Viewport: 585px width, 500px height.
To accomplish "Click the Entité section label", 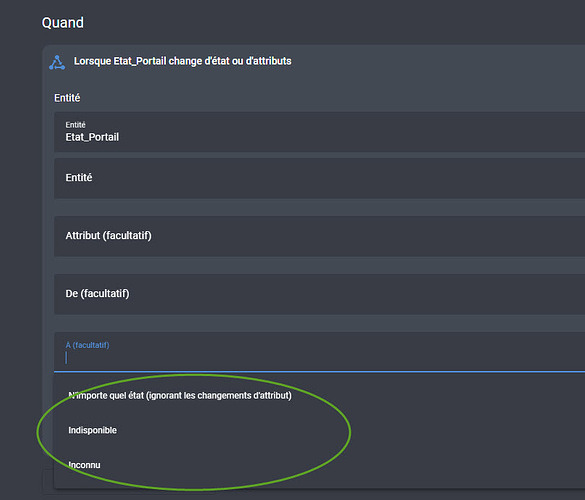I will coord(67,98).
